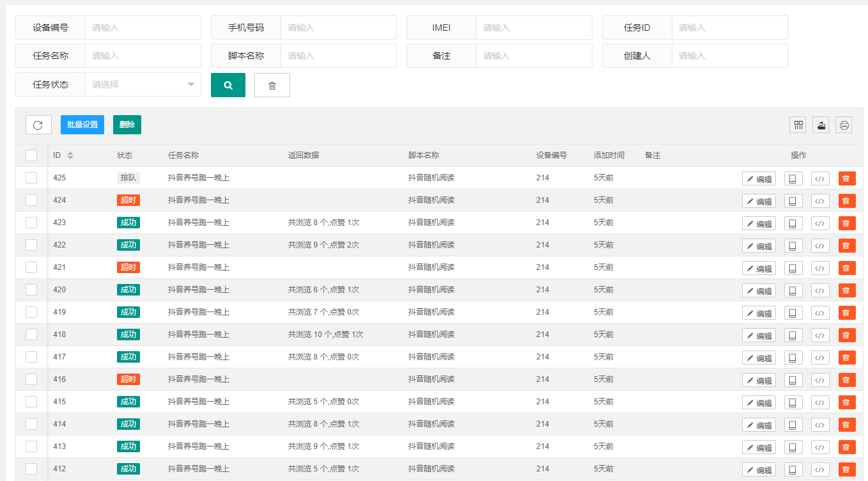
Task: Click 编辑 button for row 418
Action: (759, 335)
